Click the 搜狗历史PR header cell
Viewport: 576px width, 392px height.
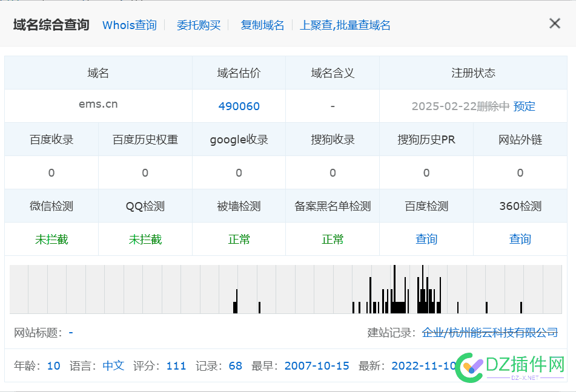click(x=426, y=140)
